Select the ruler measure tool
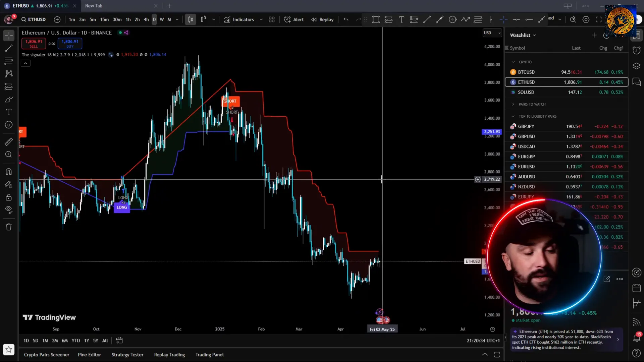 click(9, 142)
